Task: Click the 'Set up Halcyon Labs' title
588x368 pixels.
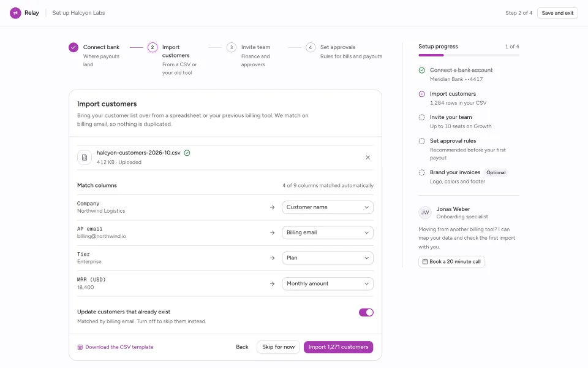Action: pyautogui.click(x=79, y=13)
